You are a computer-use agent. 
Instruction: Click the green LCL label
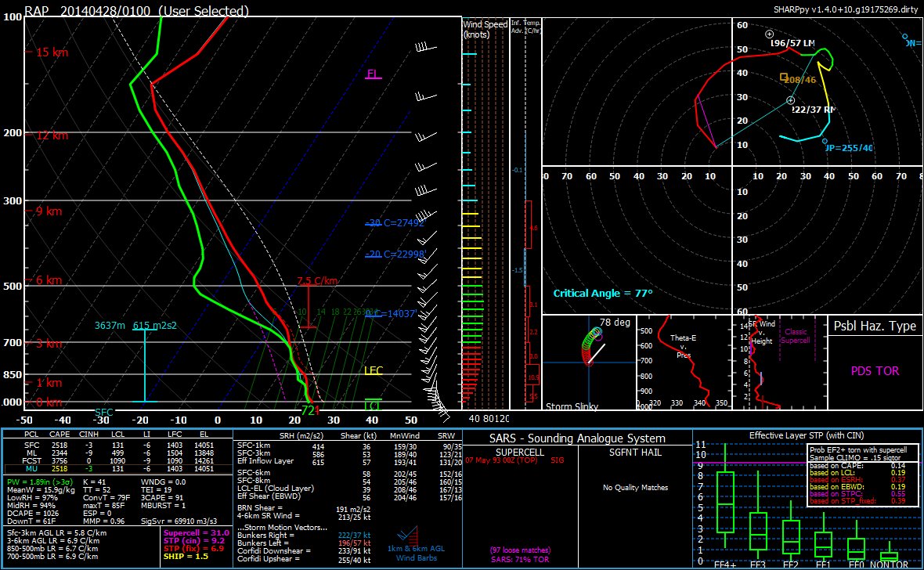click(373, 406)
